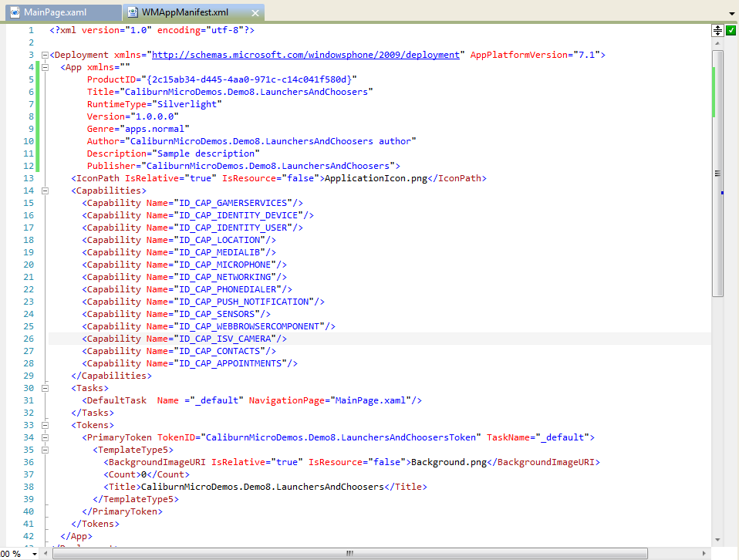This screenshot has width=739, height=560.
Task: Click the ID_CAP_ISV_CAMERA capability
Action: 184,339
